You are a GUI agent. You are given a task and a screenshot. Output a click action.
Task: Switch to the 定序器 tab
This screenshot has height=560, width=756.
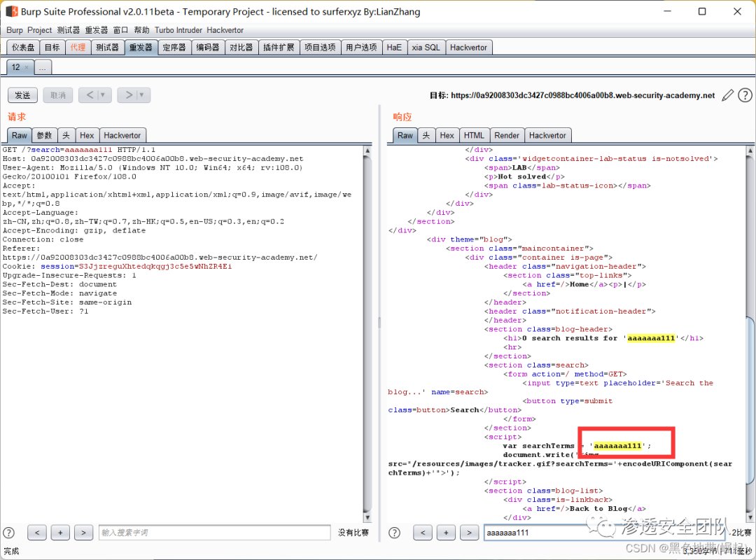click(174, 48)
